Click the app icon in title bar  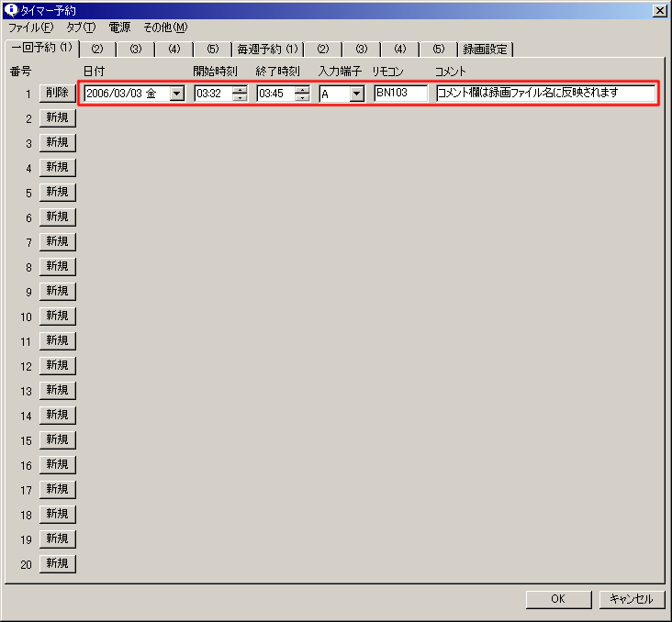[x=11, y=10]
